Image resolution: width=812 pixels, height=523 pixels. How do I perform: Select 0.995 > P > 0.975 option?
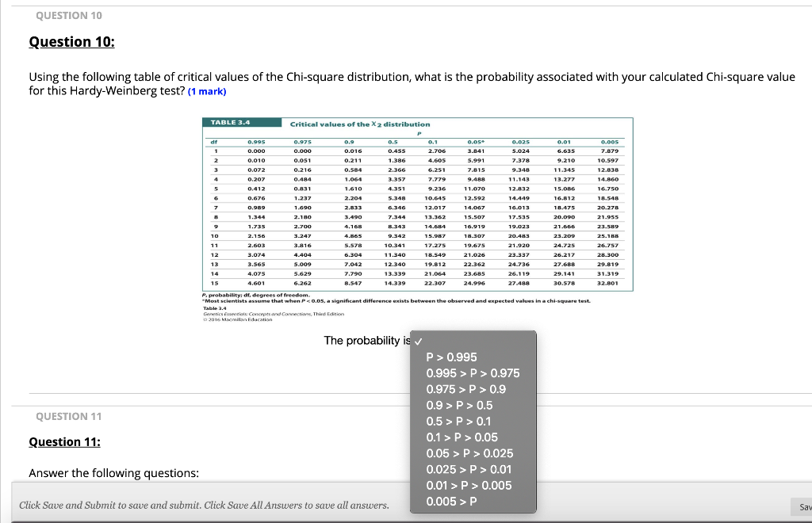[x=473, y=372]
